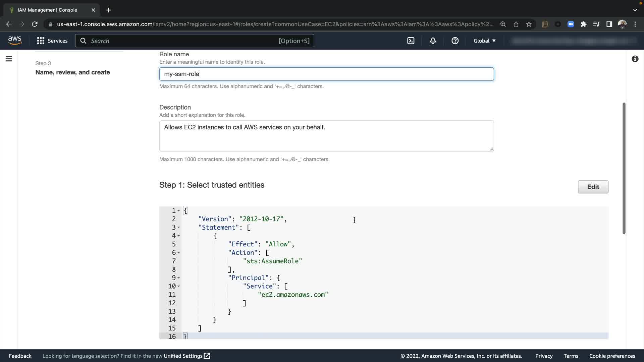Open the info panel icon
This screenshot has width=644, height=362.
point(635,59)
